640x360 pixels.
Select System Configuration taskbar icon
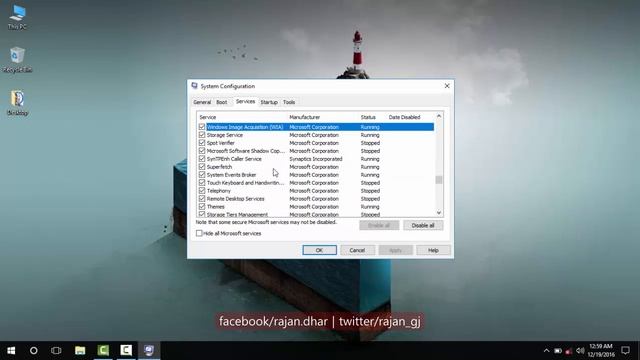tap(149, 350)
